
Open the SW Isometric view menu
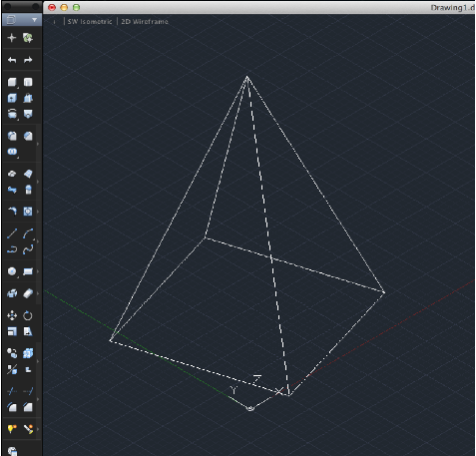coord(90,22)
